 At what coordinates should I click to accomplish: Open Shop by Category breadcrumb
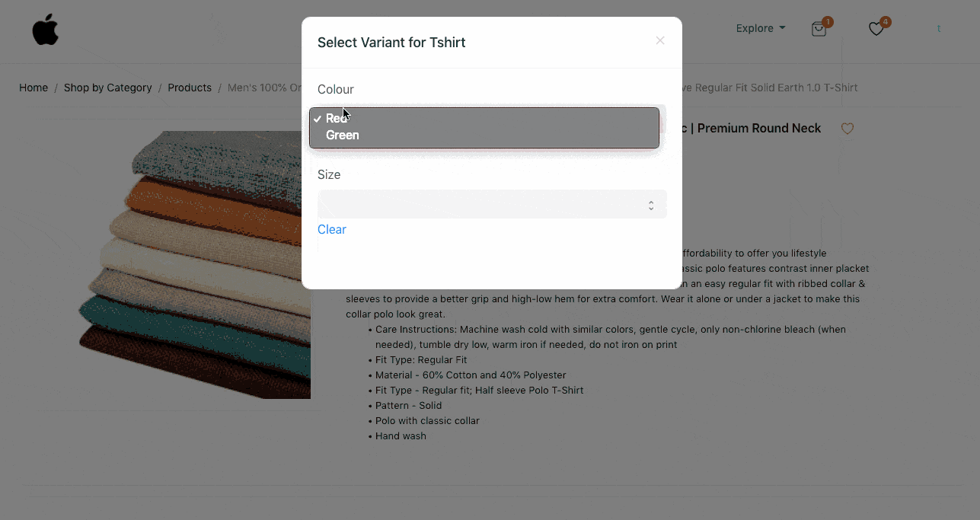[x=107, y=88]
